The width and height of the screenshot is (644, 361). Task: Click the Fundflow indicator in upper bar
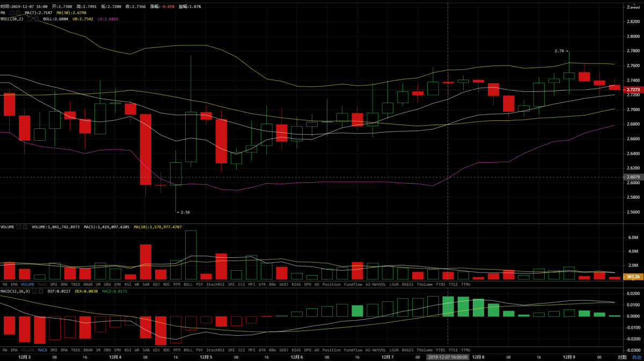353,284
